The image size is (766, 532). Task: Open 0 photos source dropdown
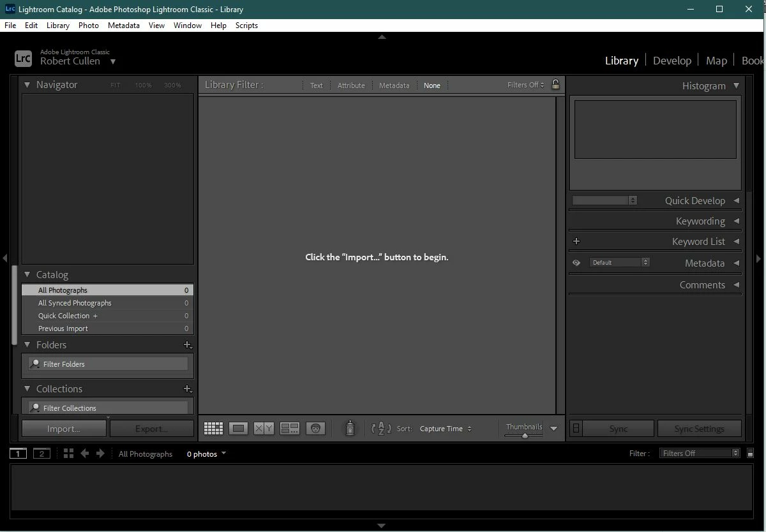click(x=206, y=454)
